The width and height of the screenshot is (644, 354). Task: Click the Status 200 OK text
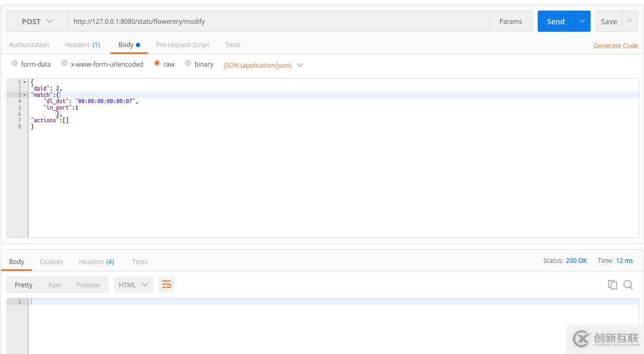click(565, 260)
